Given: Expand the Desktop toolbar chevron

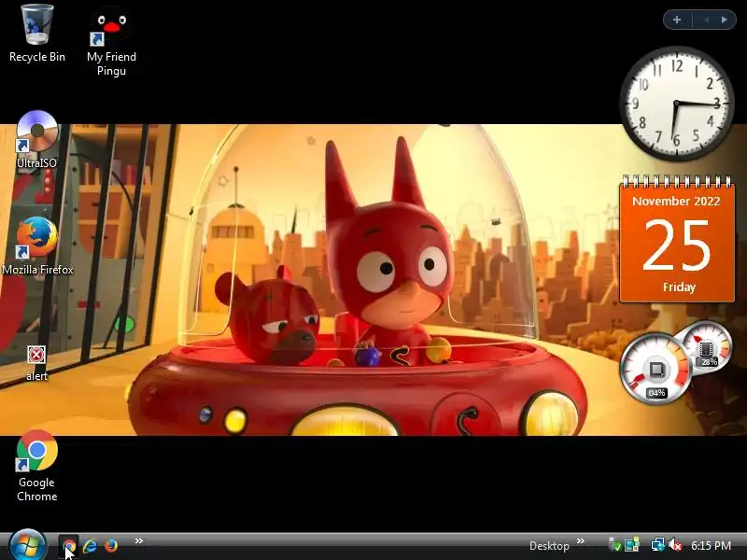Looking at the screenshot, I should [580, 541].
